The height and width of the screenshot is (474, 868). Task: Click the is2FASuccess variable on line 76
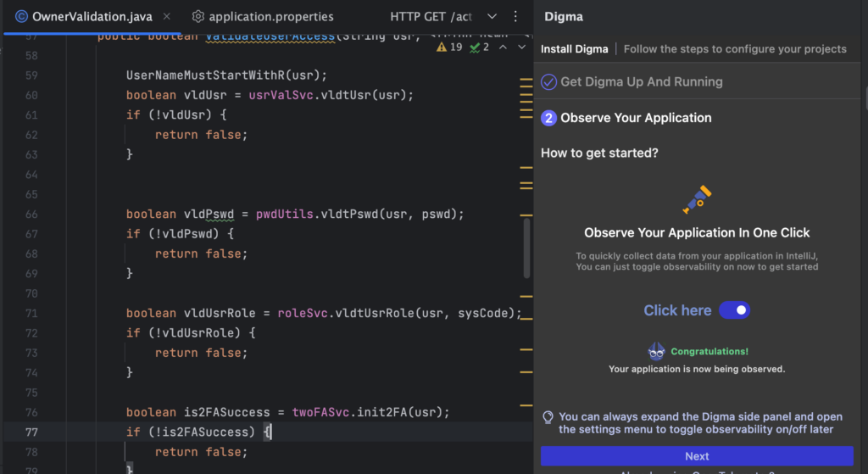[x=227, y=413]
